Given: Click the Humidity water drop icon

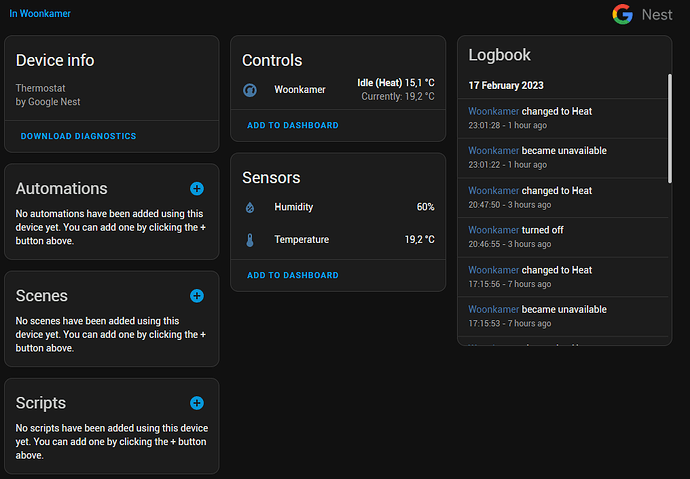Looking at the screenshot, I should coord(250,207).
